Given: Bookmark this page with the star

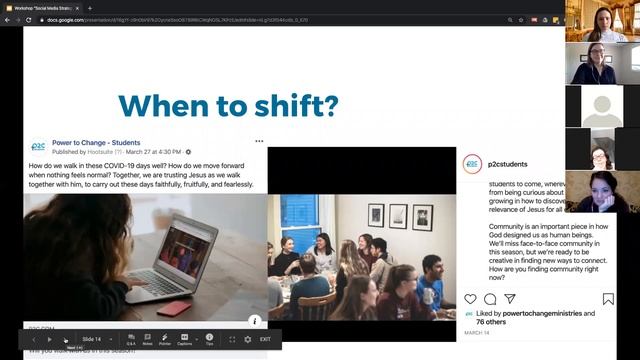Looking at the screenshot, I should click(521, 20).
